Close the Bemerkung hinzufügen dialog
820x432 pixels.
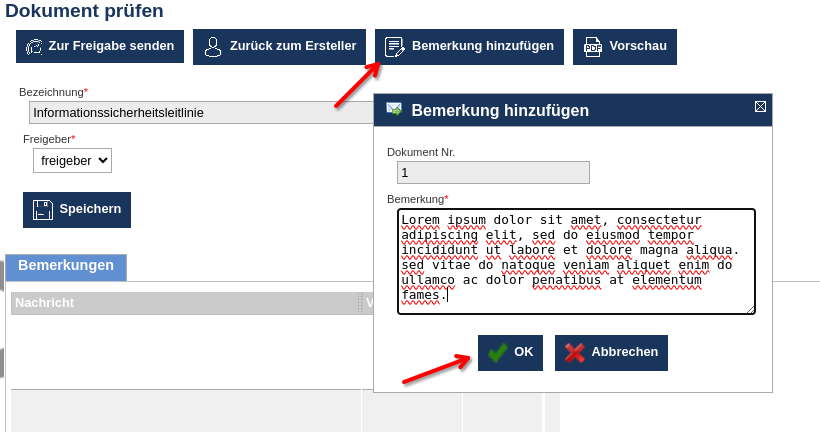click(x=760, y=107)
